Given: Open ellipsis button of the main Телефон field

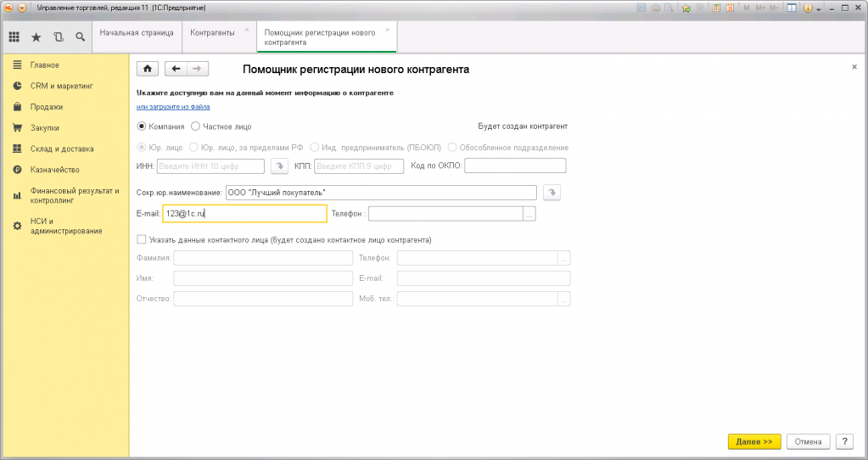Looking at the screenshot, I should (529, 214).
